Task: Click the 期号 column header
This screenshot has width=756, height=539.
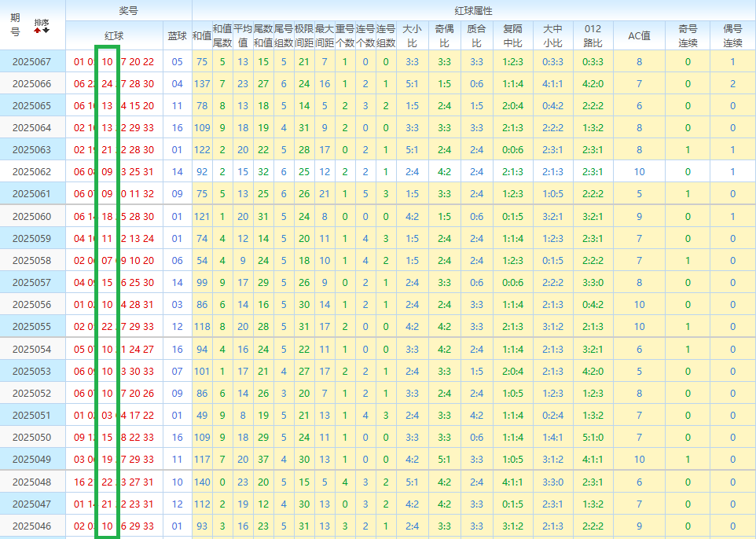Action: click(15, 25)
